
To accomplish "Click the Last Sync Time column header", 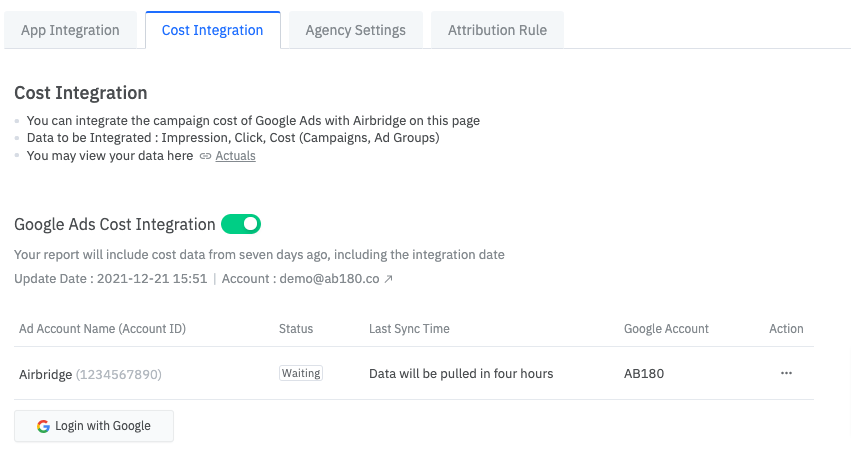I will [409, 328].
